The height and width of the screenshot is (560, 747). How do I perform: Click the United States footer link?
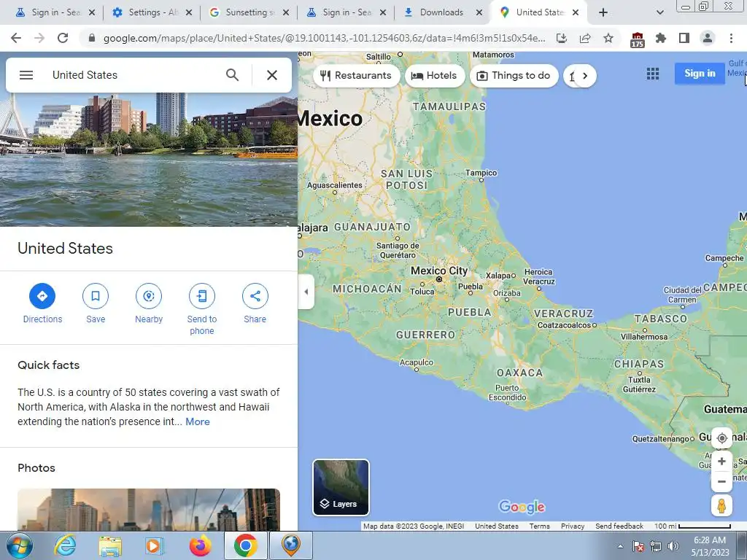(x=496, y=526)
